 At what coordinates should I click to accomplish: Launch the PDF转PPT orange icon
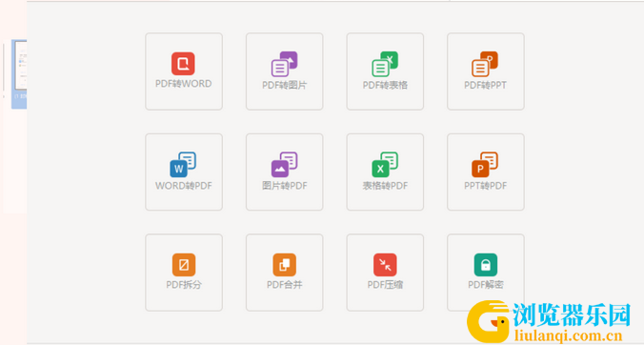click(x=485, y=64)
